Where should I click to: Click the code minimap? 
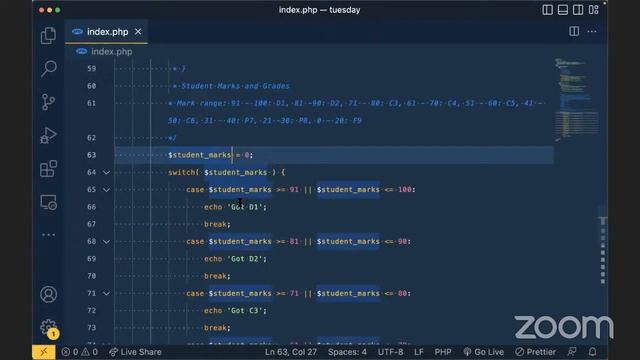click(577, 100)
